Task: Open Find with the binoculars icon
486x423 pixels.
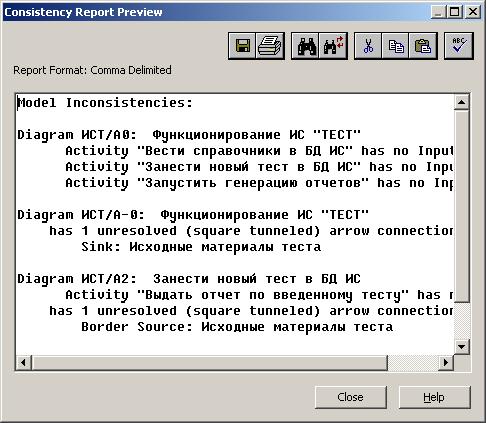Action: tap(306, 46)
